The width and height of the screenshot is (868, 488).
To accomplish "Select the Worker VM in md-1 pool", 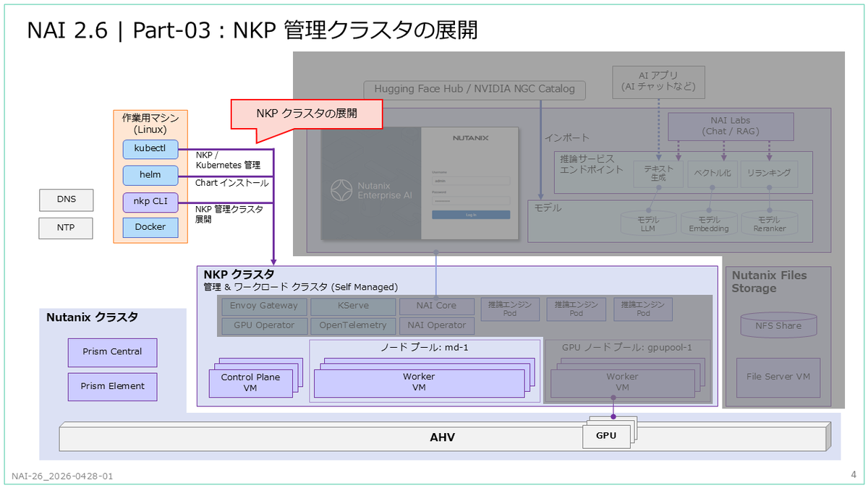I will point(419,382).
